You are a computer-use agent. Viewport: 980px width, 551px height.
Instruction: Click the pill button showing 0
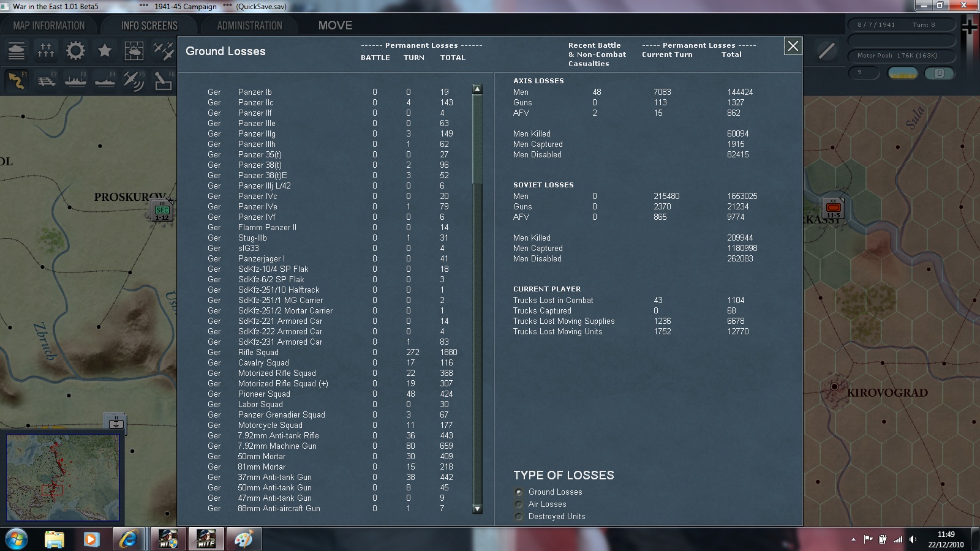tap(939, 73)
